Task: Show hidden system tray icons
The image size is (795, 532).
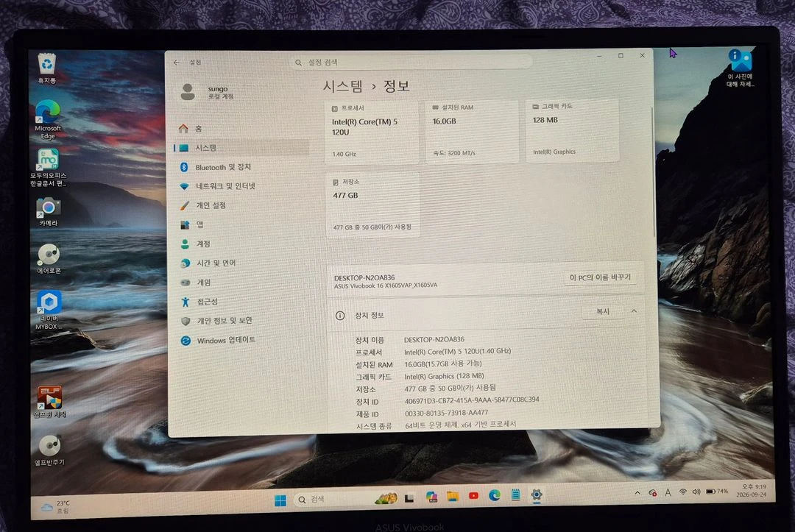Action: point(637,493)
